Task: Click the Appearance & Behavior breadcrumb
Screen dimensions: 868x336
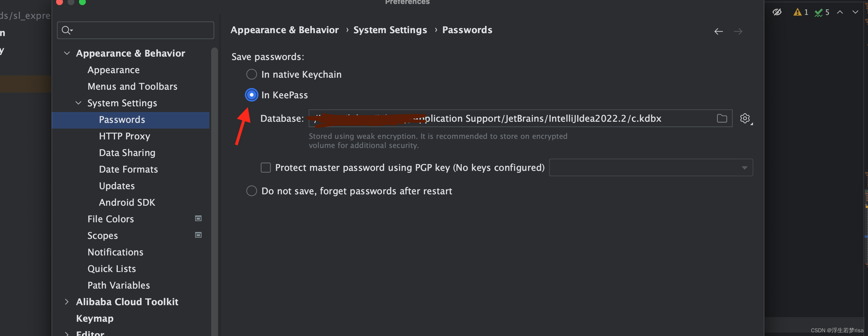Action: pos(284,30)
